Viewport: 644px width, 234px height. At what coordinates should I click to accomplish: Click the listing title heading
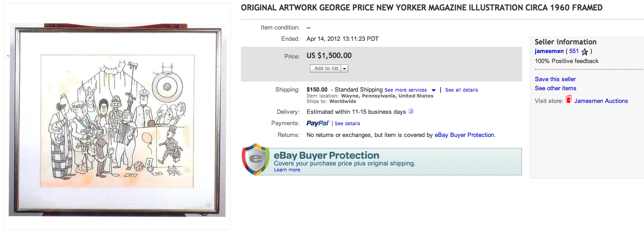[x=421, y=8]
